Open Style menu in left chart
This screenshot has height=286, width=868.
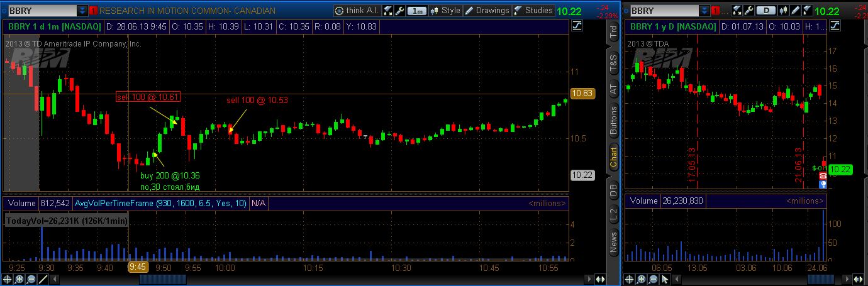pos(445,10)
